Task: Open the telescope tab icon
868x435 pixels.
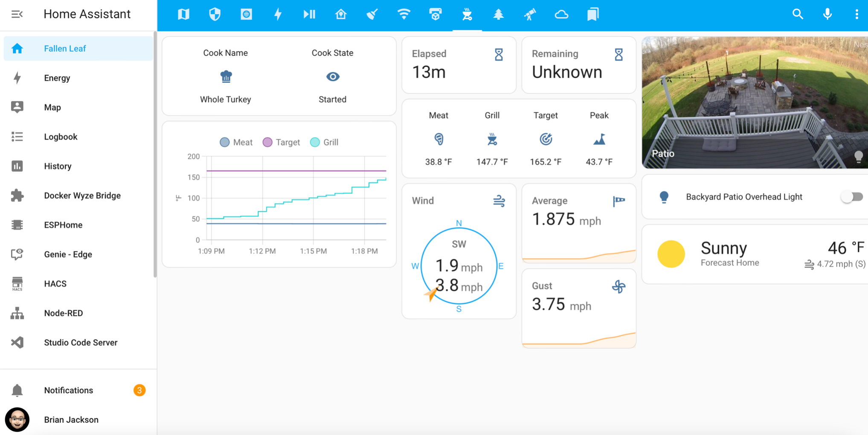Action: pyautogui.click(x=530, y=14)
